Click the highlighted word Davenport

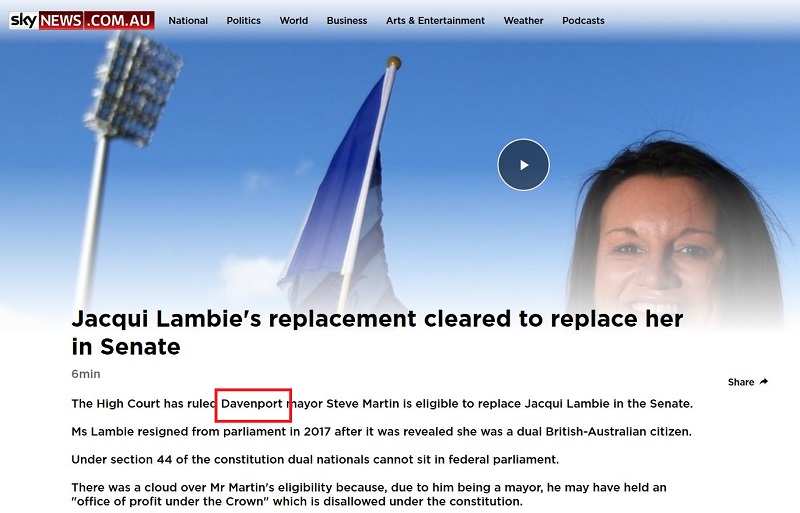pos(252,404)
